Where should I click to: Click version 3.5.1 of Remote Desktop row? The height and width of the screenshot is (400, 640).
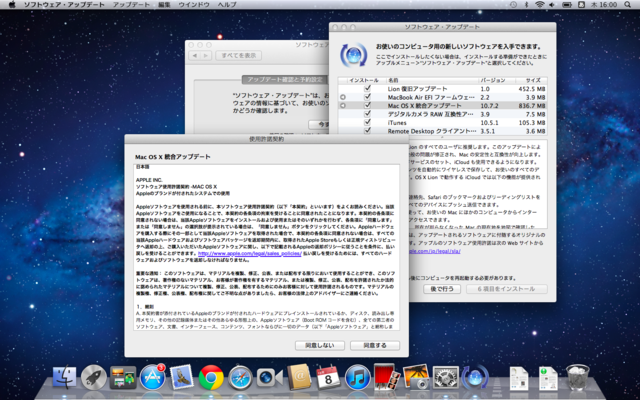click(487, 131)
